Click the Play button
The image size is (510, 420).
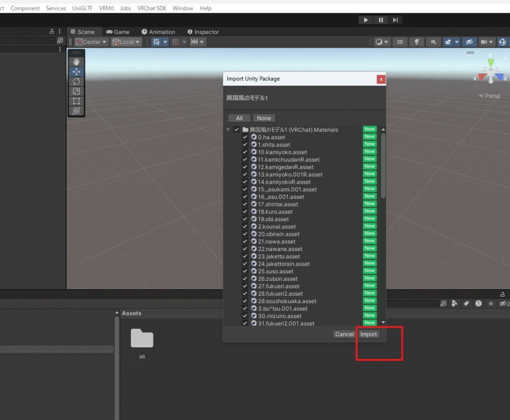366,20
